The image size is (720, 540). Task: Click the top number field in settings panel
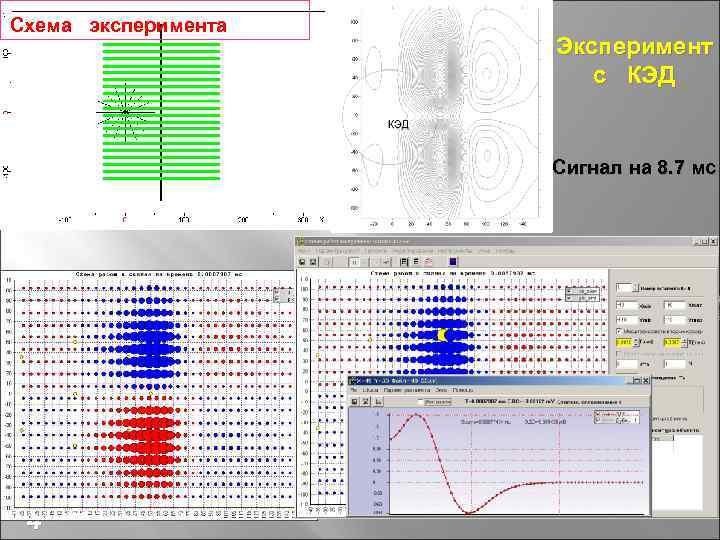(624, 288)
